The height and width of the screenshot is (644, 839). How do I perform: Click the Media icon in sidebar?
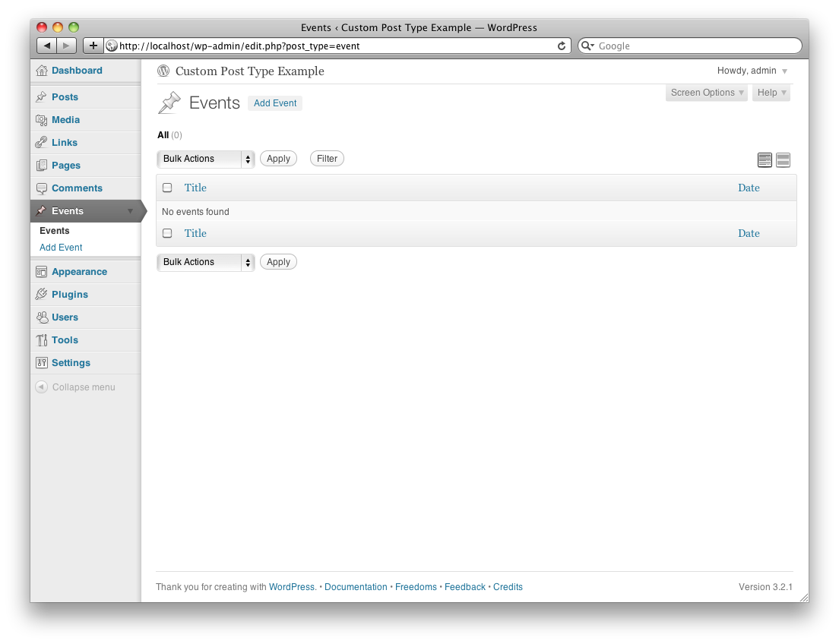point(41,120)
